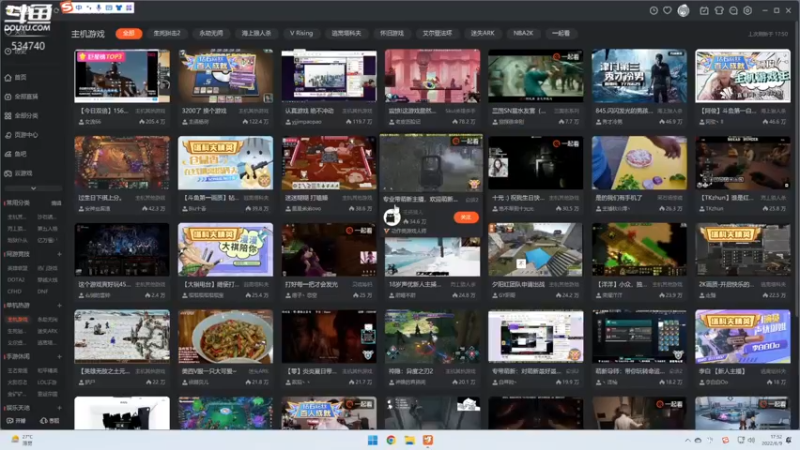This screenshot has width=800, height=450.
Task: Open 全部直播 in the sidebar
Action: 21,96
